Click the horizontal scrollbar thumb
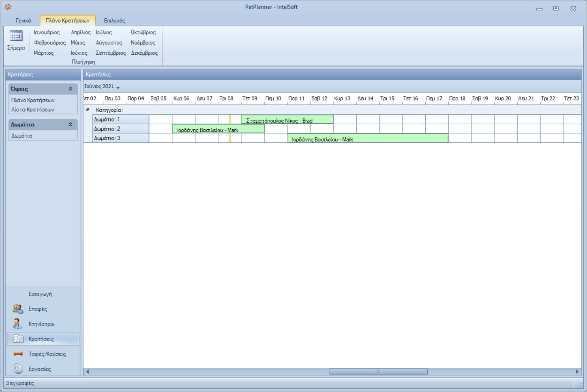 378,372
